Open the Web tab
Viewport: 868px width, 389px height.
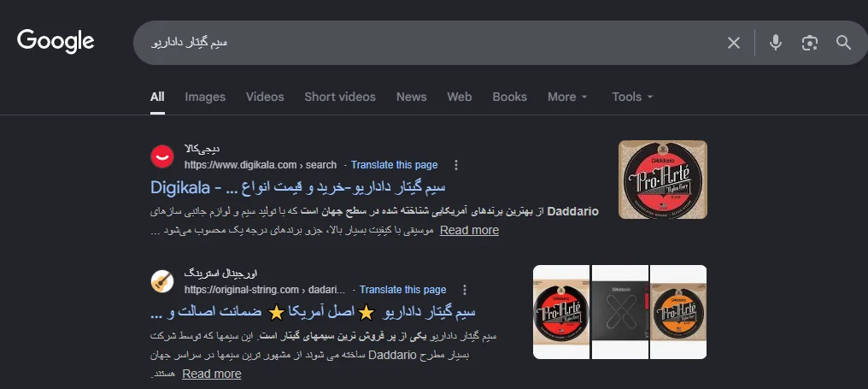click(x=460, y=97)
